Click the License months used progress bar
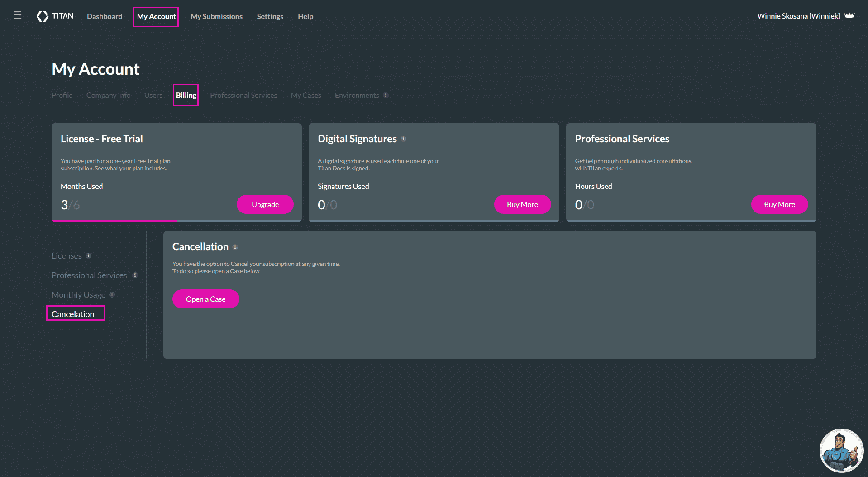Screen dimensions: 868x477 (176, 221)
